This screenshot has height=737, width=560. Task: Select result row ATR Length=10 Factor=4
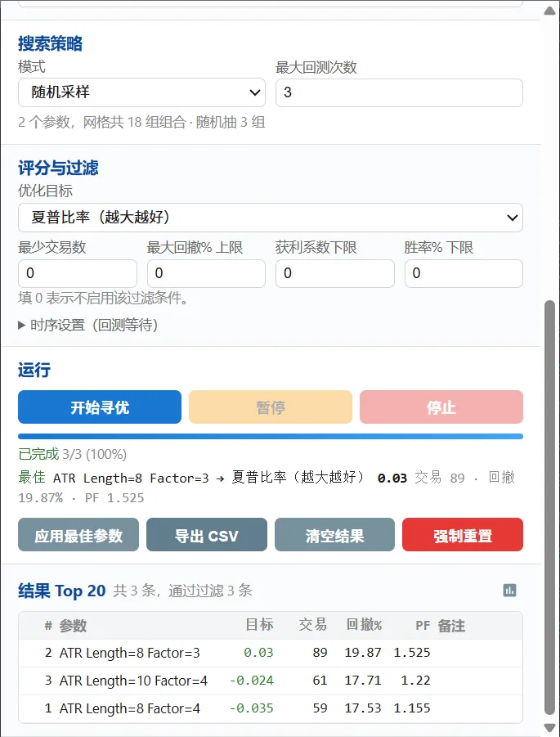[x=271, y=681]
